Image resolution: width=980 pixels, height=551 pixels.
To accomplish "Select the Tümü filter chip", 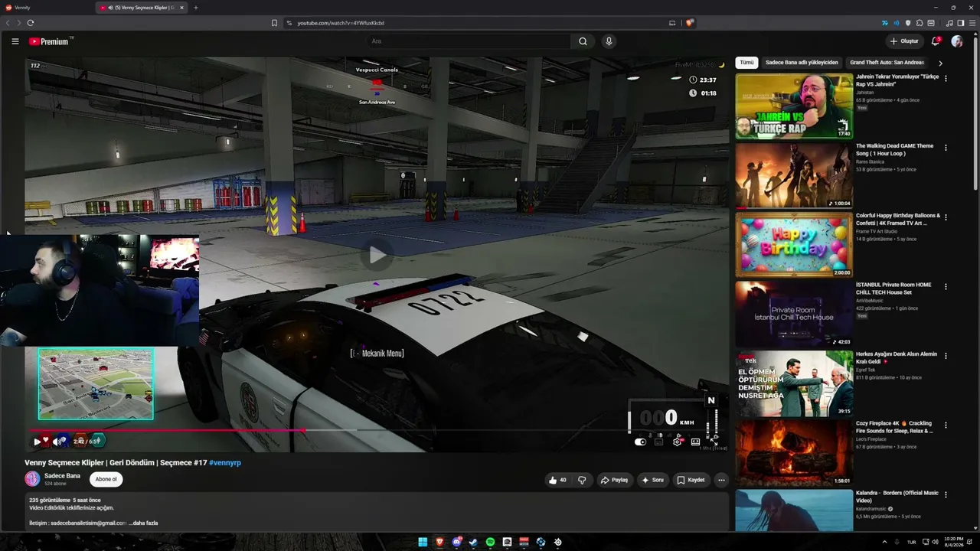I will click(746, 63).
